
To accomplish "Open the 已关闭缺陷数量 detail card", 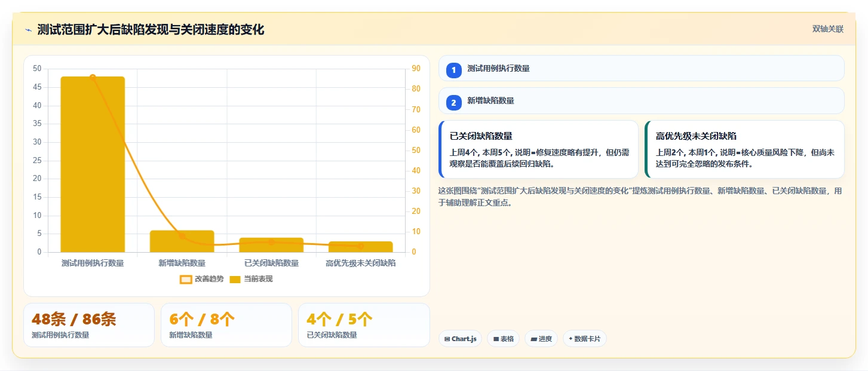I will [538, 149].
